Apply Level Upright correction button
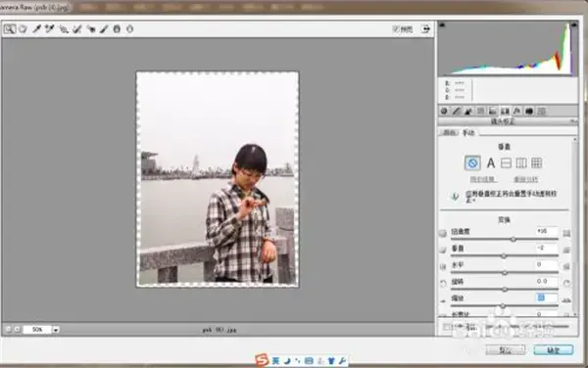The width and height of the screenshot is (588, 368). tap(506, 162)
